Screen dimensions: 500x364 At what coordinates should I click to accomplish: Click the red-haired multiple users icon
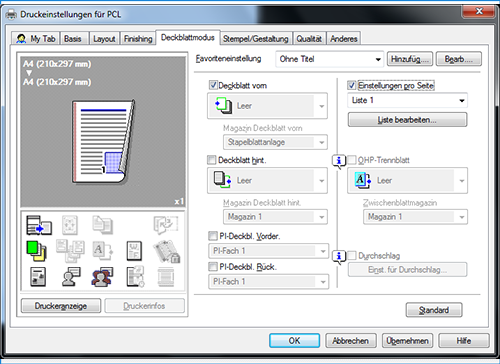tap(102, 277)
